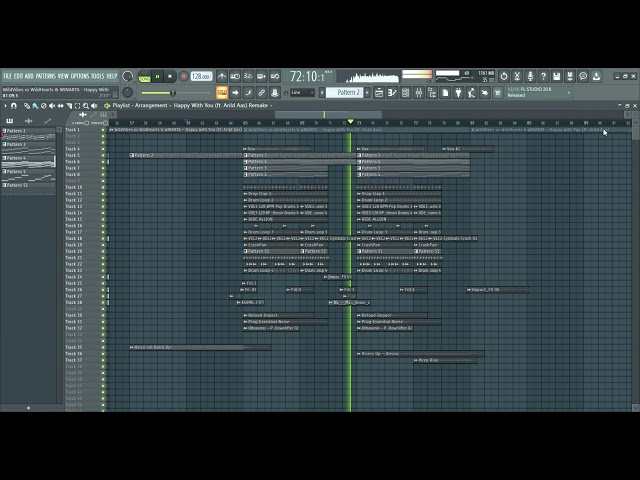Select the playlist Slip tool

point(60,106)
